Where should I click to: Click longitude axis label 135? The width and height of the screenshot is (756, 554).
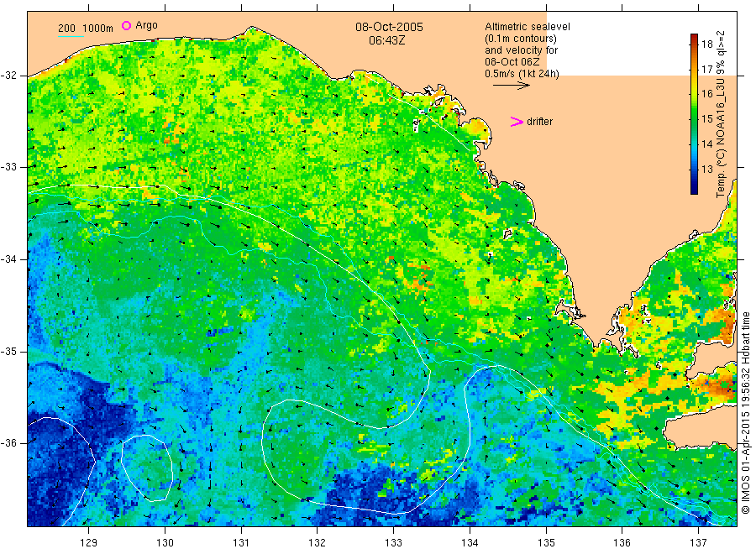pyautogui.click(x=546, y=543)
